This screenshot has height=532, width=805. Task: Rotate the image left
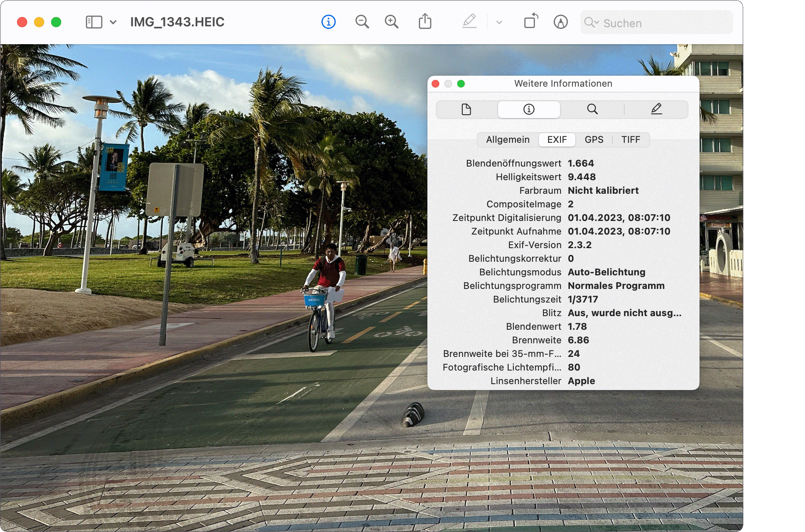click(x=531, y=21)
